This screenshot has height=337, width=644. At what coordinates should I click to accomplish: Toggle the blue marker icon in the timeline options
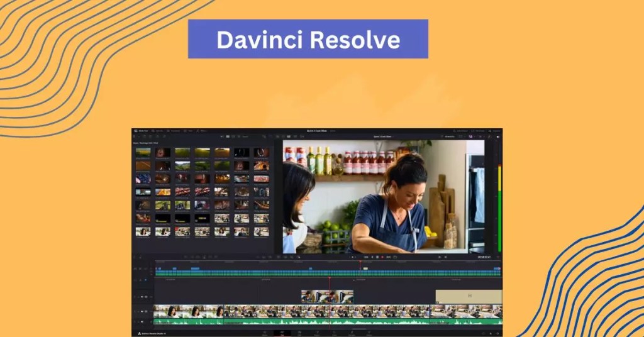pos(146,280)
